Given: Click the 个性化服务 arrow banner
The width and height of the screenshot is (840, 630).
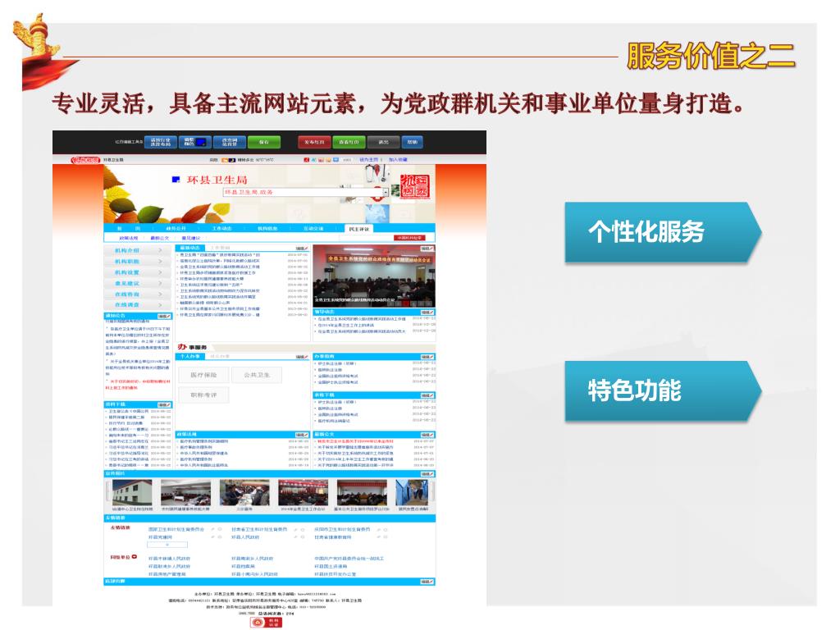Looking at the screenshot, I should point(663,232).
